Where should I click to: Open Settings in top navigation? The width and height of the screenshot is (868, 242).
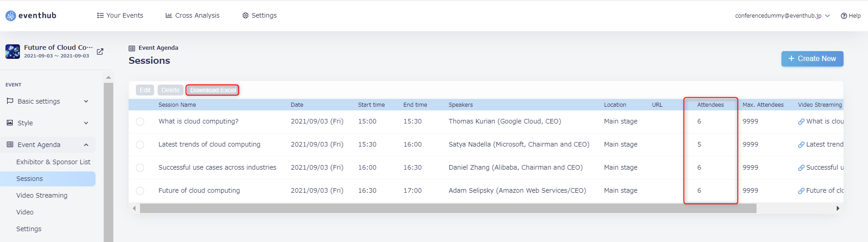[260, 15]
